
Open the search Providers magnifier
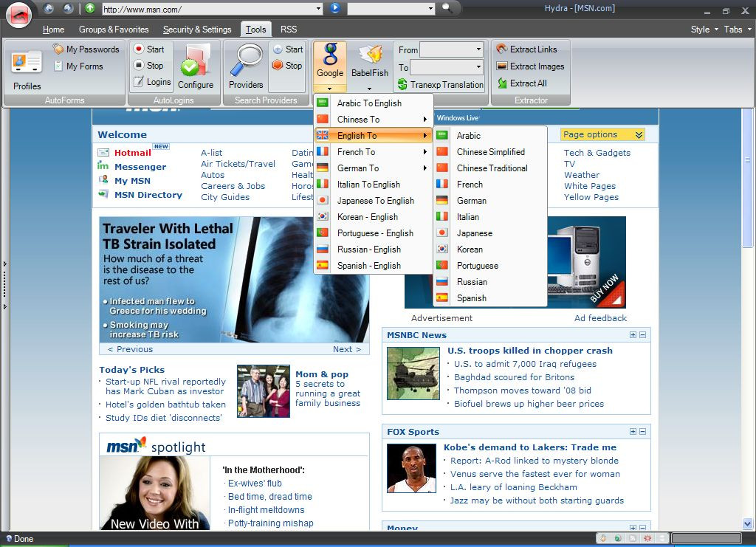(246, 67)
